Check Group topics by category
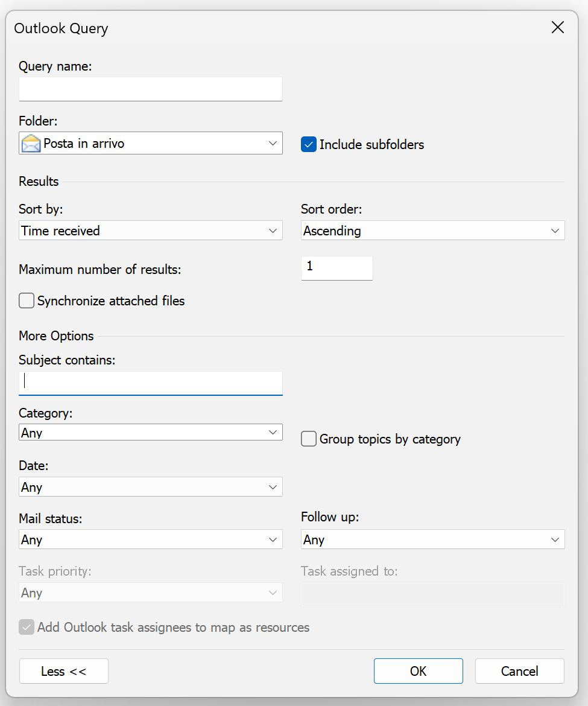 point(309,439)
